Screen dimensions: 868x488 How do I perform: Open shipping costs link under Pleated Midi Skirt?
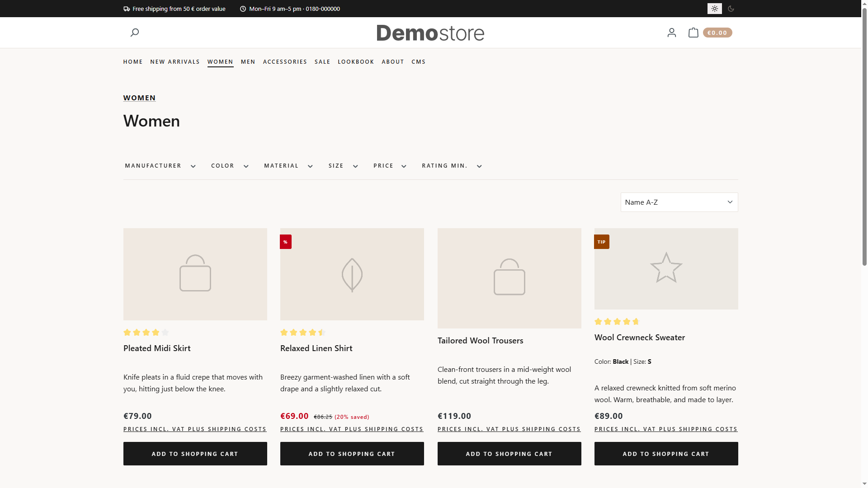(195, 429)
